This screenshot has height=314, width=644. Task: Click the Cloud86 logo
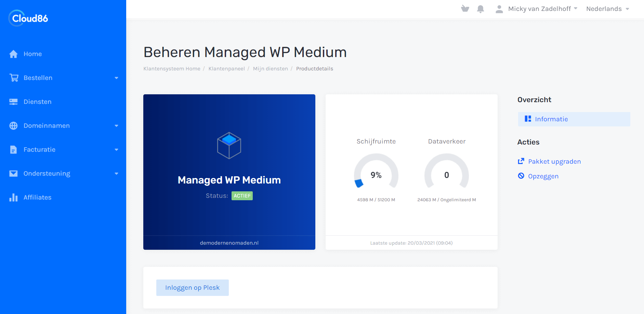pyautogui.click(x=28, y=18)
